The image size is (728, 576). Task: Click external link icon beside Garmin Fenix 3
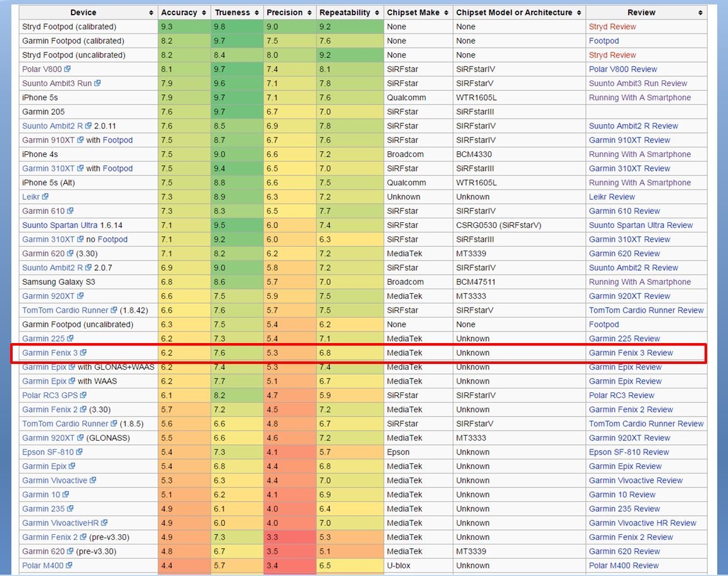coord(83,353)
